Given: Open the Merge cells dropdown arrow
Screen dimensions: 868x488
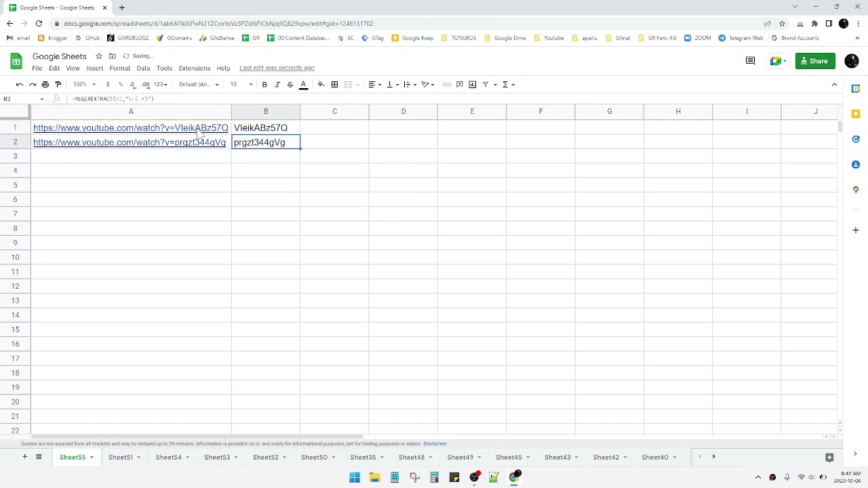Looking at the screenshot, I should pos(359,85).
